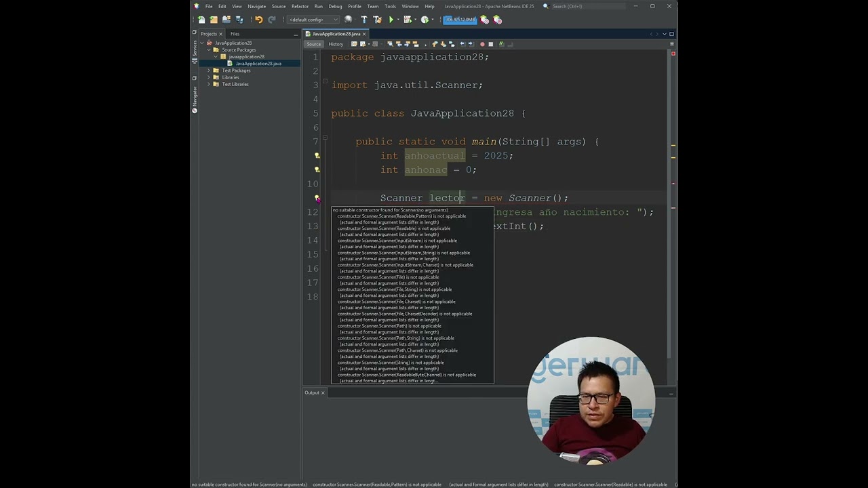Select JavaApplication28.java in project tree
The height and width of the screenshot is (488, 868).
pyautogui.click(x=258, y=64)
